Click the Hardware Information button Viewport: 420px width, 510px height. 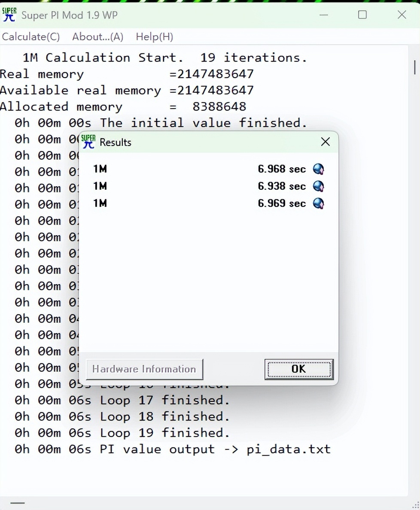click(x=144, y=369)
